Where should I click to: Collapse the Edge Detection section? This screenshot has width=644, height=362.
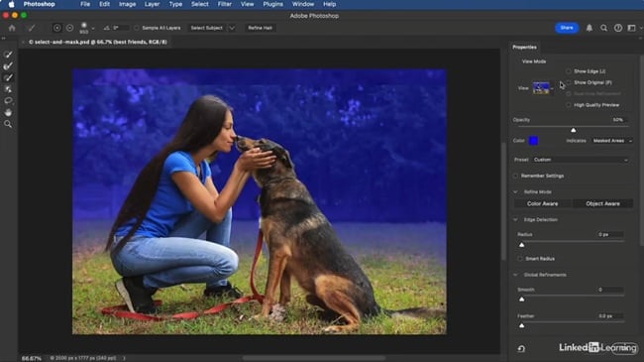(515, 219)
